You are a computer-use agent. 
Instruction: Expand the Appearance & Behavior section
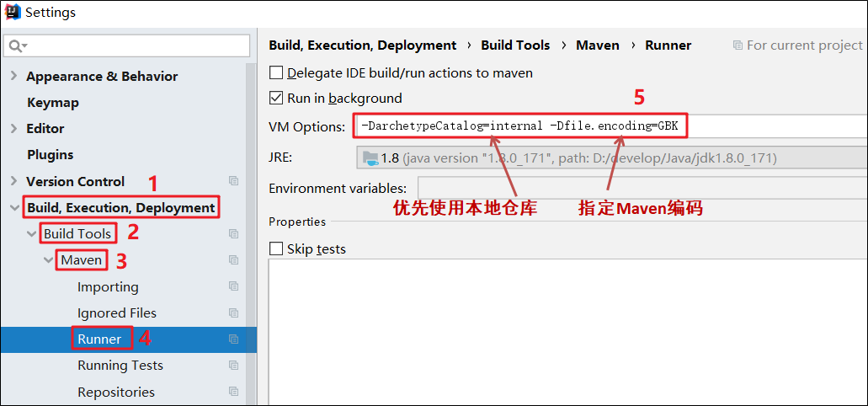coord(13,76)
